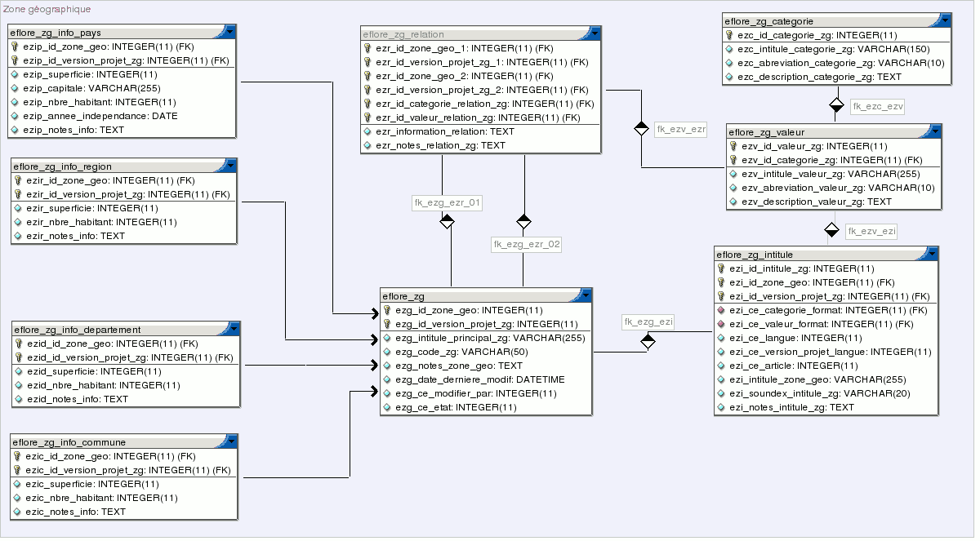980x541 pixels.
Task: Click key icon beside ezg_id_zone_geo column
Action: [388, 310]
